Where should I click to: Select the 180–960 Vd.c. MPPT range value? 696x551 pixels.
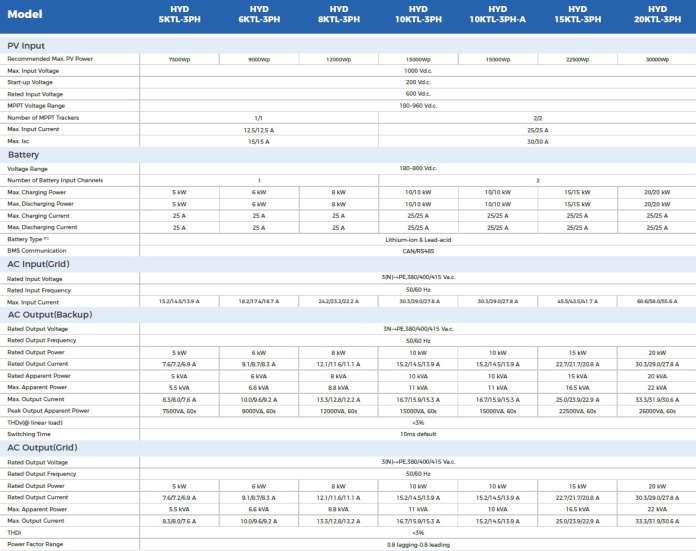point(418,105)
